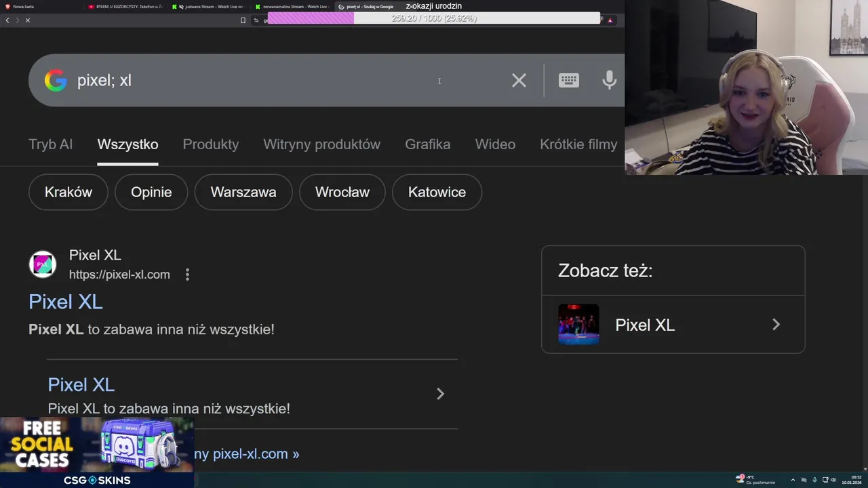Image resolution: width=868 pixels, height=488 pixels.
Task: Click the 'Zobacz też:' heading
Action: [x=605, y=270]
